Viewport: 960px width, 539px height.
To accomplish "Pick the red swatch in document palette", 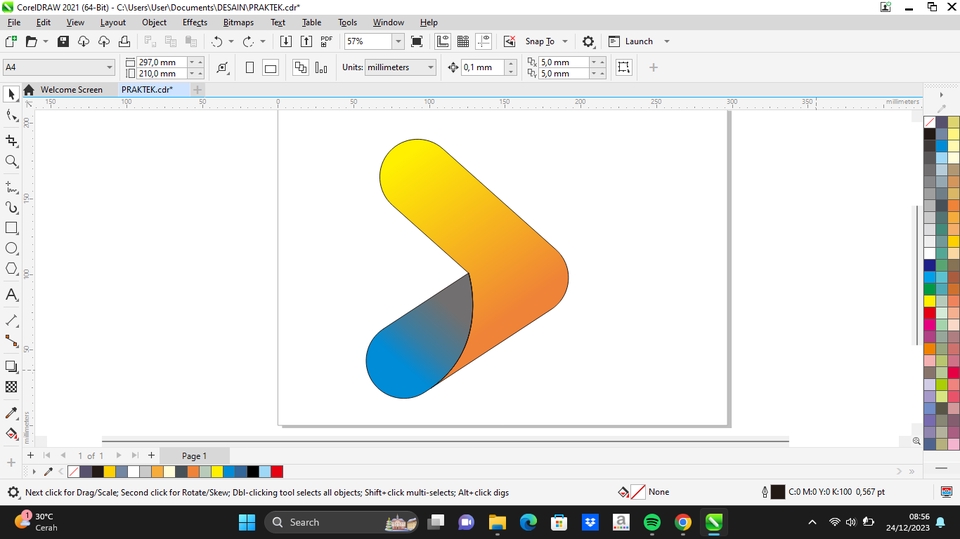I will tap(277, 471).
